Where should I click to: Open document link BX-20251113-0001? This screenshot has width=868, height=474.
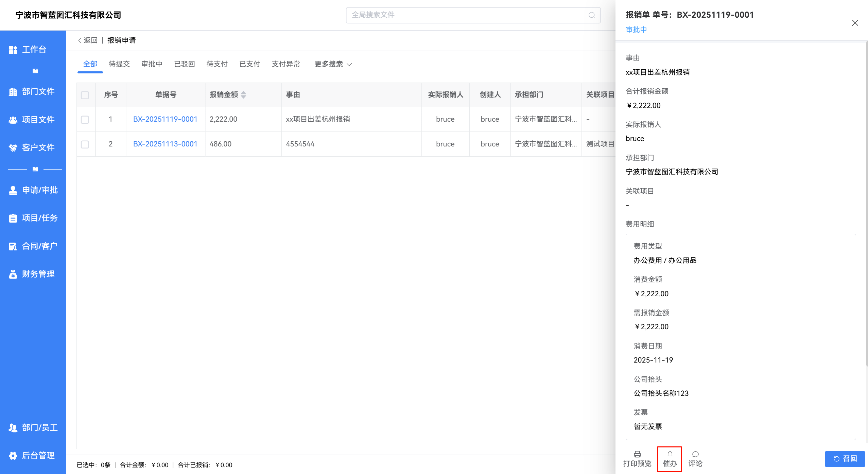coord(165,144)
